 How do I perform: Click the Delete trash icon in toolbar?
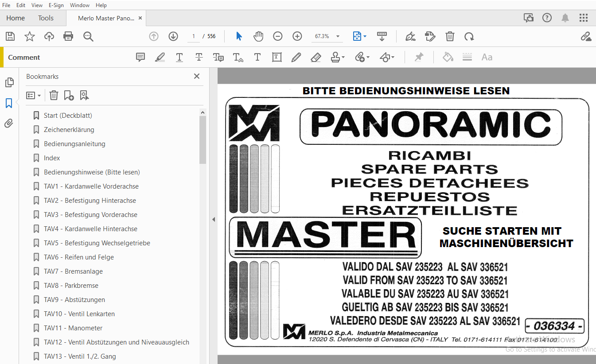tap(450, 36)
